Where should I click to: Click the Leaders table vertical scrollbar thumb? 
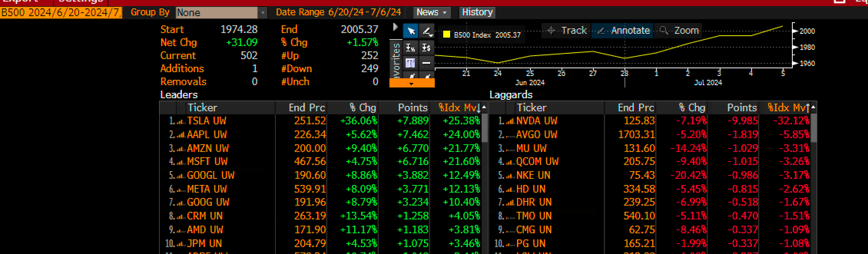(484, 129)
